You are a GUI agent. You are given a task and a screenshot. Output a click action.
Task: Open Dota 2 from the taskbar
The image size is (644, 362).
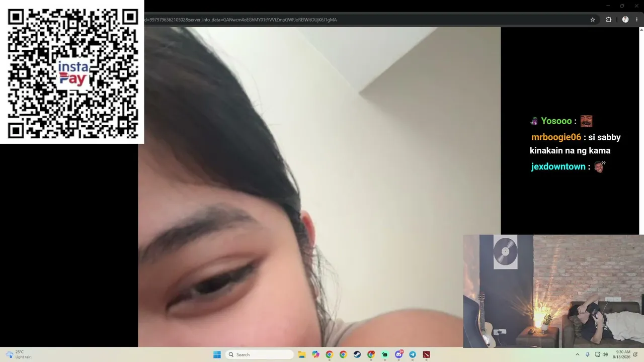[x=427, y=354]
